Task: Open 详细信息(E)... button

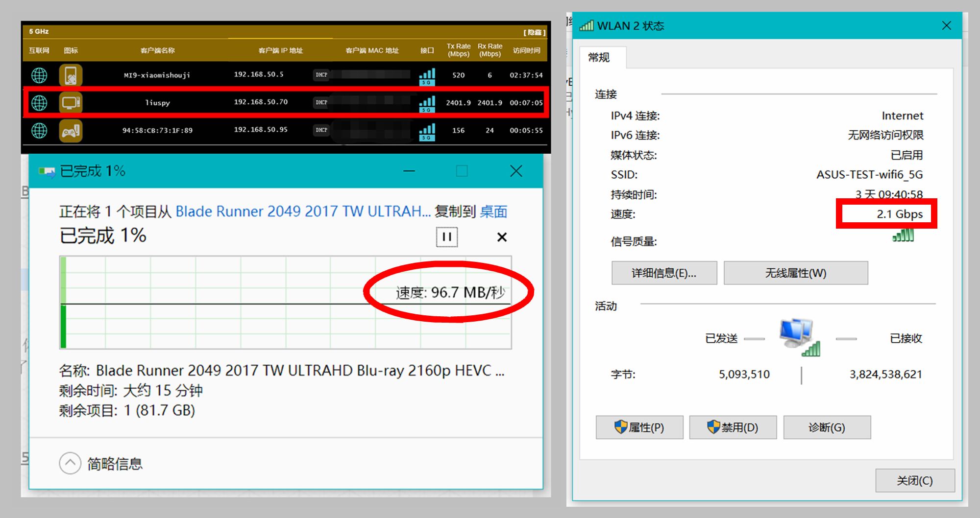Action: 664,273
